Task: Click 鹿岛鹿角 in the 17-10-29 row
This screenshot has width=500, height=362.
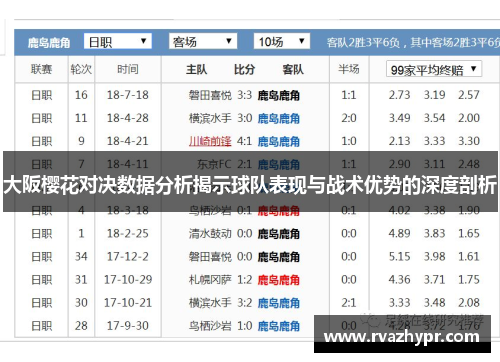Action: (279, 280)
